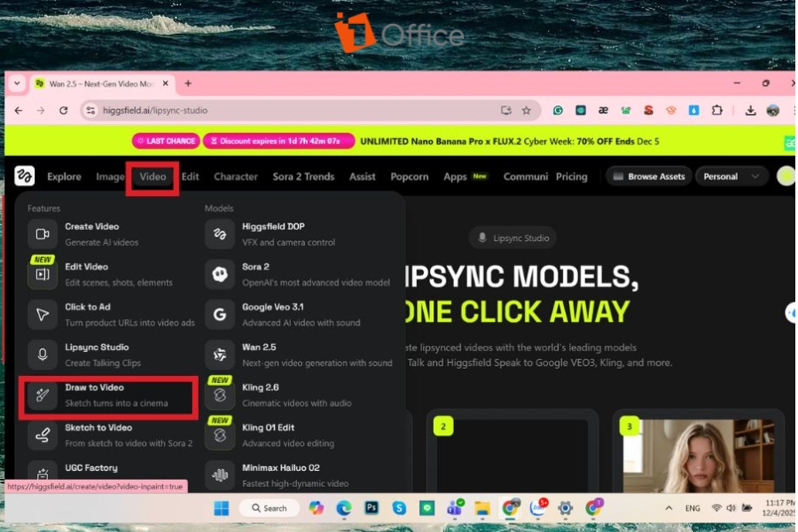Screen dimensions: 798x532
Task: Click the Lipsync Studio pill label
Action: (x=513, y=238)
